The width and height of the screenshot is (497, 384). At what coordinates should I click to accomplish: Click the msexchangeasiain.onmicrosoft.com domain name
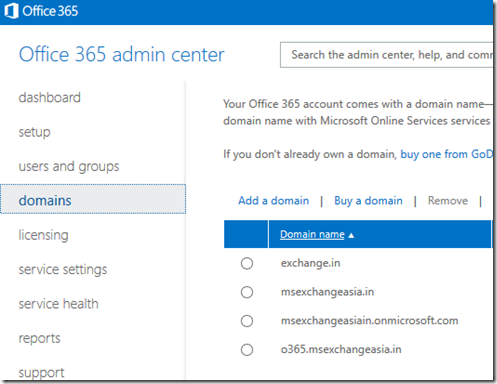coord(369,321)
